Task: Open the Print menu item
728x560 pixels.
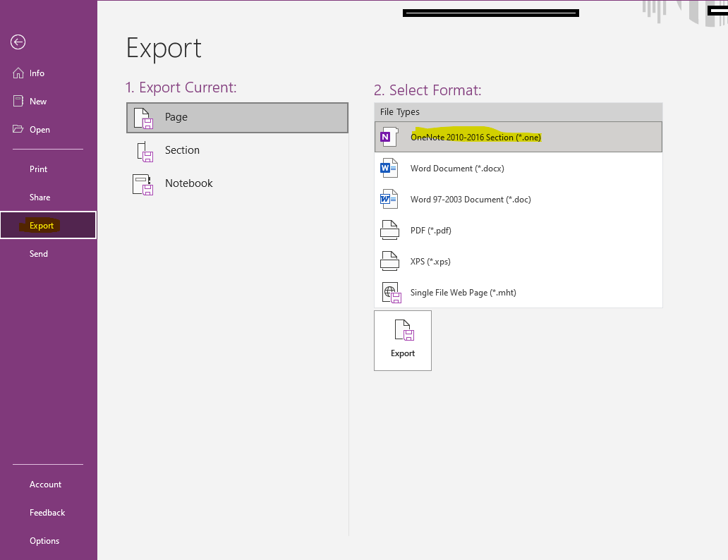Action: point(48,169)
